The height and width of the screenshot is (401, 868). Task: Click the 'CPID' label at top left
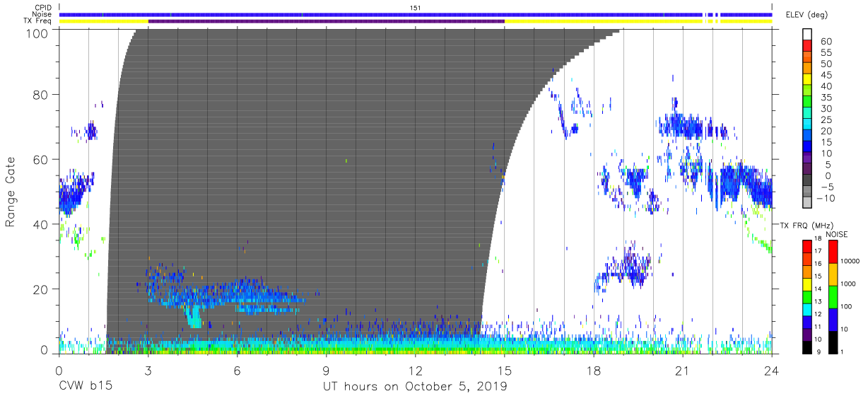(43, 8)
